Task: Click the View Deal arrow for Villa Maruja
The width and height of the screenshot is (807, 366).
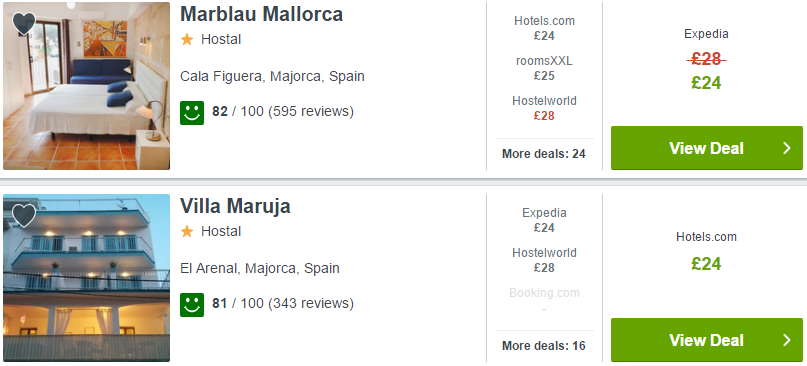Action: [786, 340]
